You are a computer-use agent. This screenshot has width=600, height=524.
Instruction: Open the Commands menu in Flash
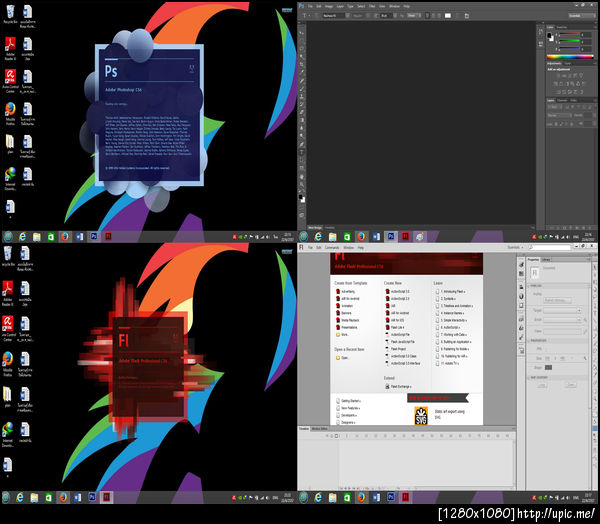pos(332,248)
